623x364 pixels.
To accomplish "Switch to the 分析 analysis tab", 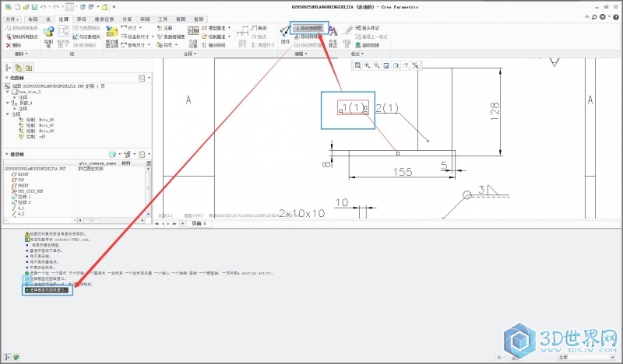I will pos(127,19).
